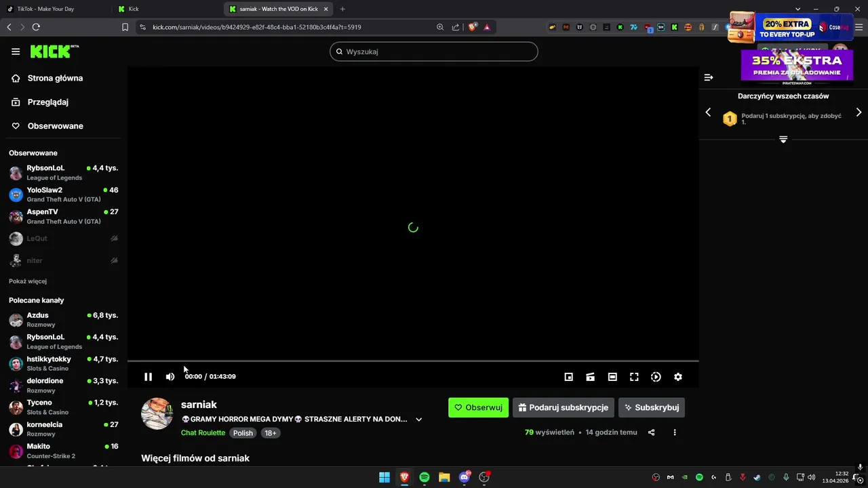Collapse the chat panel icon
Screen dimensions: 868x488
click(709, 77)
